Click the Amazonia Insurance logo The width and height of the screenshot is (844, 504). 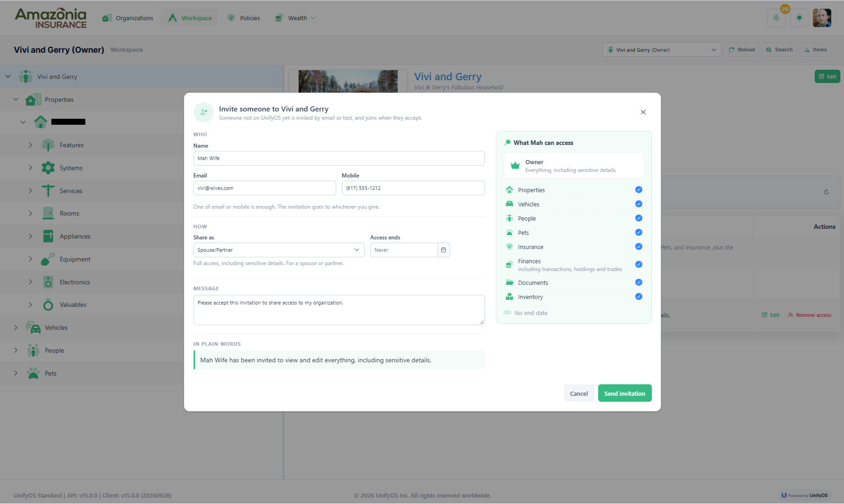click(50, 18)
